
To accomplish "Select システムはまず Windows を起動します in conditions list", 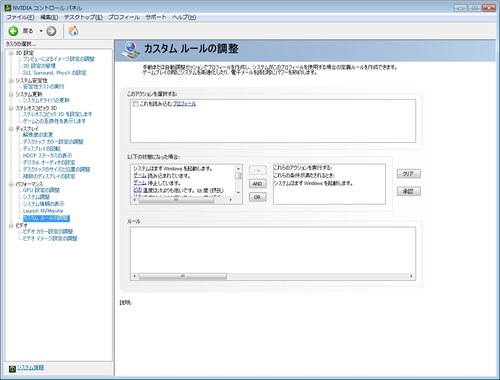I will [173, 169].
